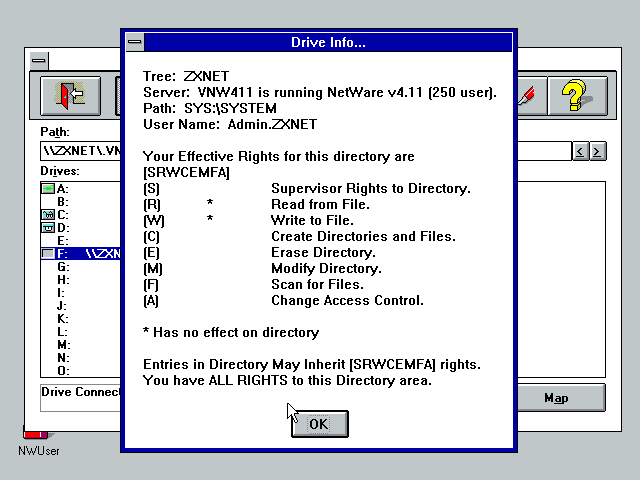Click the 'Path: SYS:\SYSTEM' line
Image resolution: width=640 pixels, height=480 pixels.
[x=210, y=109]
